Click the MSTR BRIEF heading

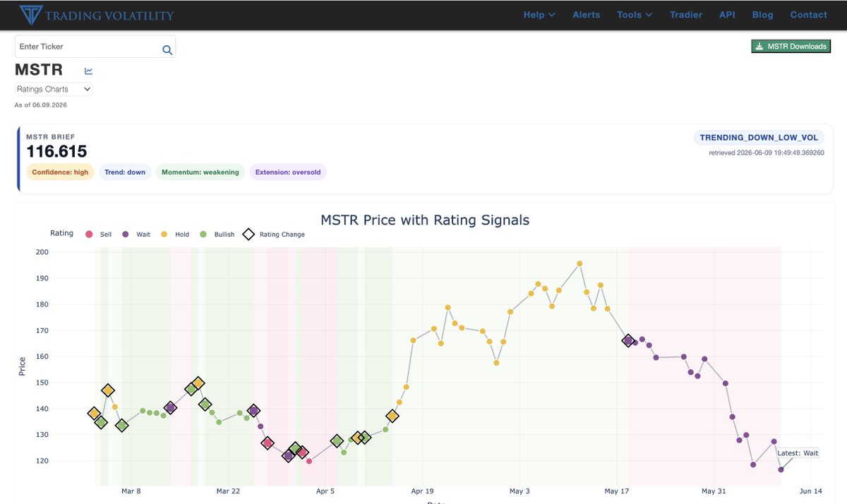click(50, 137)
